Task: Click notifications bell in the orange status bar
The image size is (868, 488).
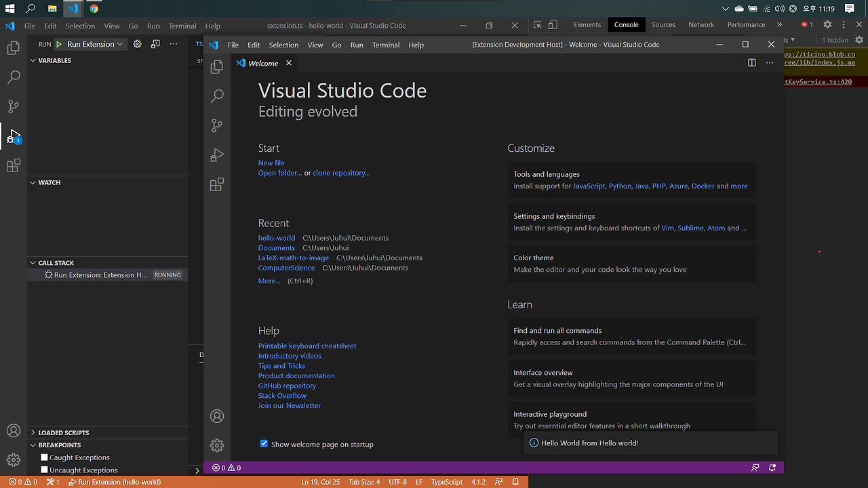Action: (516, 482)
